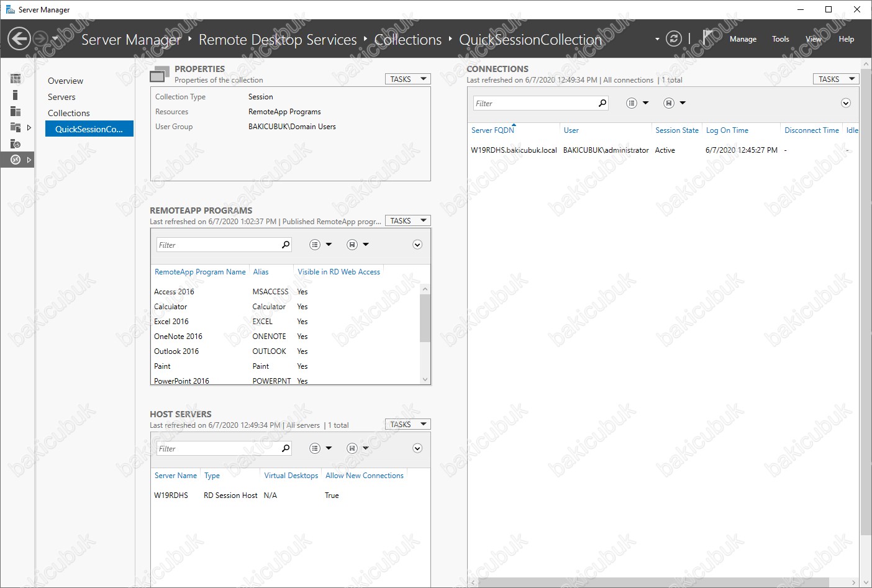Open the Connections TASKS dropdown
Image resolution: width=872 pixels, height=588 pixels.
tap(836, 79)
